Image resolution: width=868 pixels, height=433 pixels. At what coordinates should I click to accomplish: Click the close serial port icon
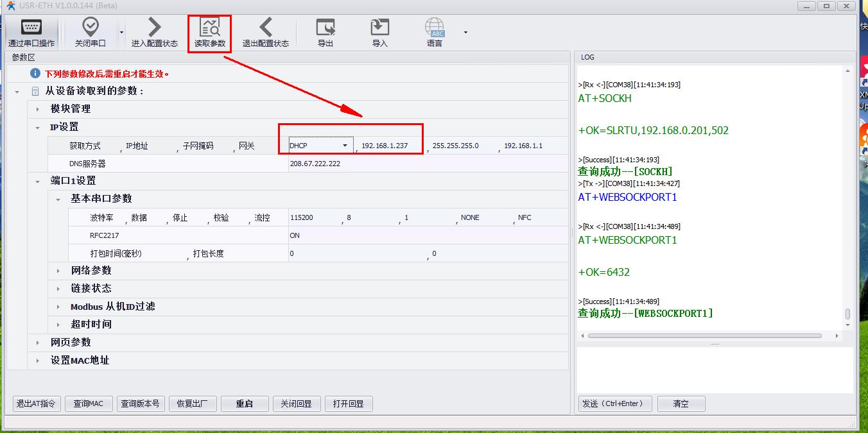[x=90, y=28]
